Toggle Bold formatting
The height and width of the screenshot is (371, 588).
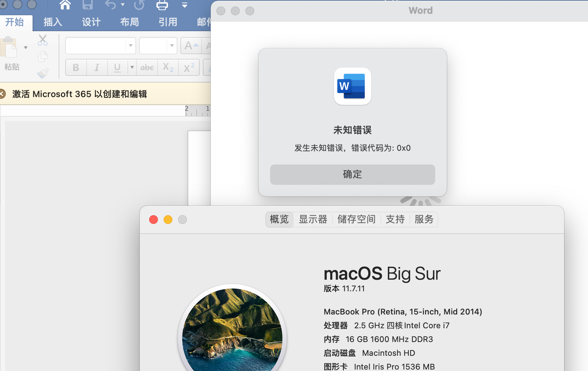[x=76, y=67]
